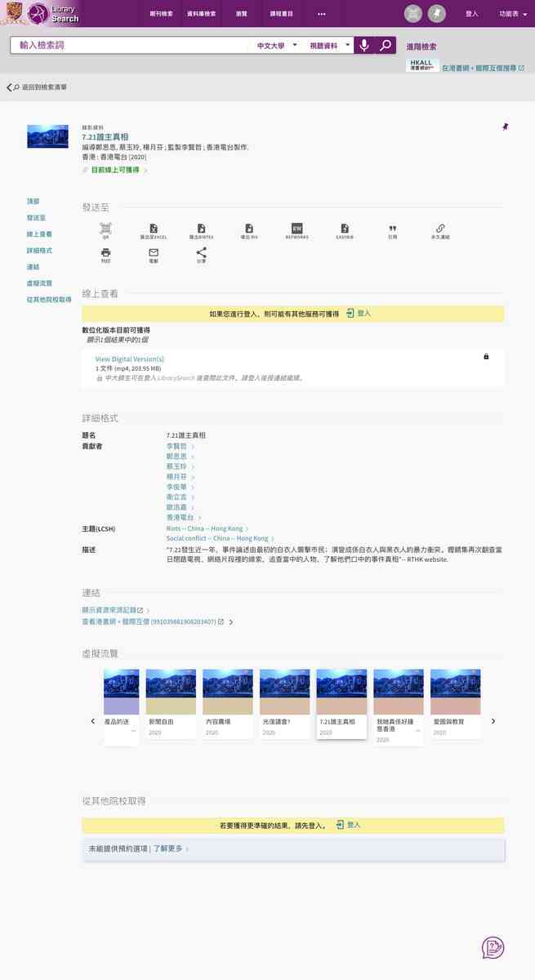The width and height of the screenshot is (535, 980).
Task: Click the View Digital Version(s) link
Action: pos(130,359)
